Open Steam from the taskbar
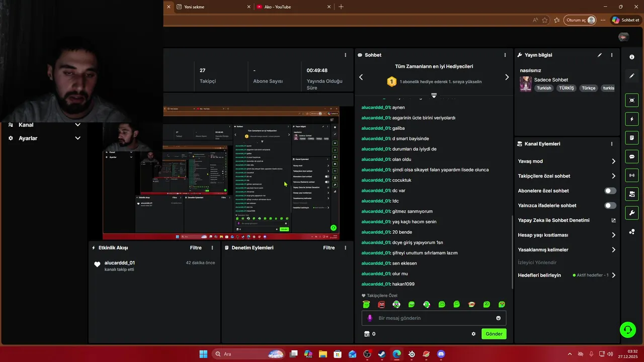This screenshot has width=644, height=362. tap(382, 354)
